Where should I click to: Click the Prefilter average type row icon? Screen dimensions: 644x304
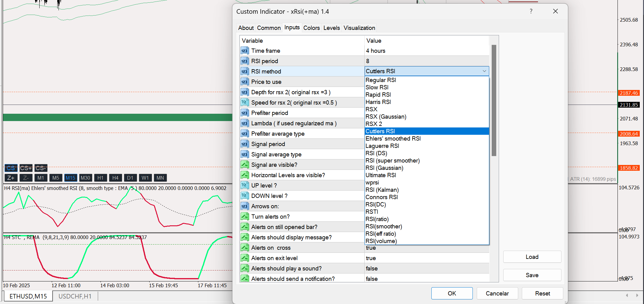pyautogui.click(x=245, y=134)
